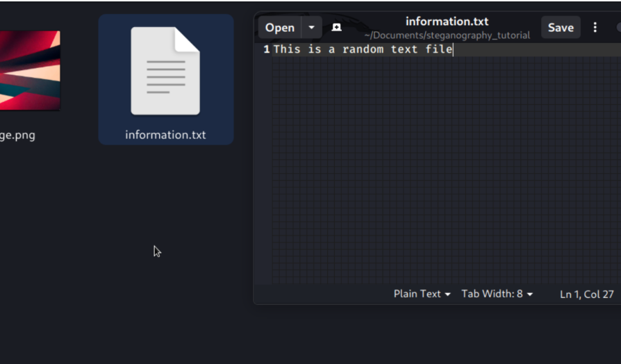Screen dimensions: 621x364
Task: Select the information.txt file icon
Action: point(165,72)
